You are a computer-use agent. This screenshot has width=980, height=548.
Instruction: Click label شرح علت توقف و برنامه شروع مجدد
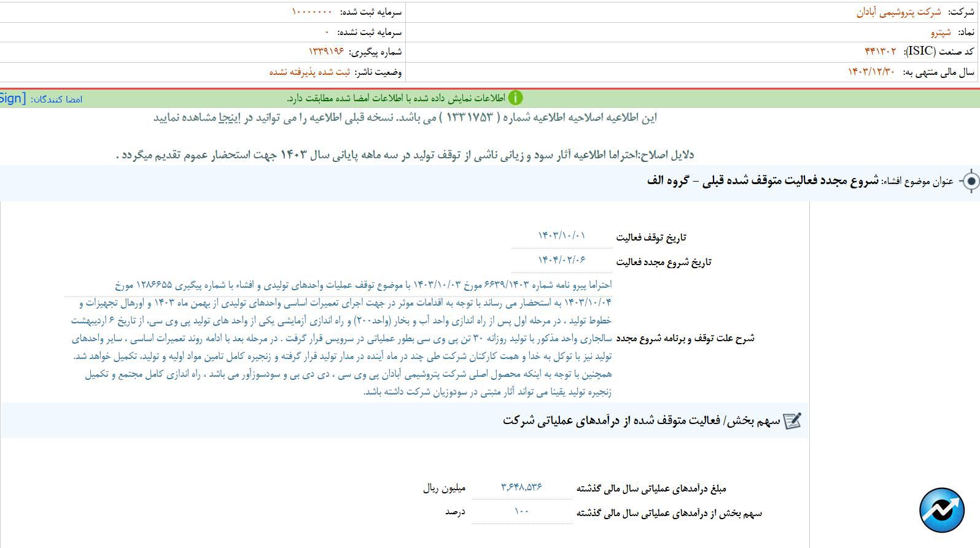685,338
